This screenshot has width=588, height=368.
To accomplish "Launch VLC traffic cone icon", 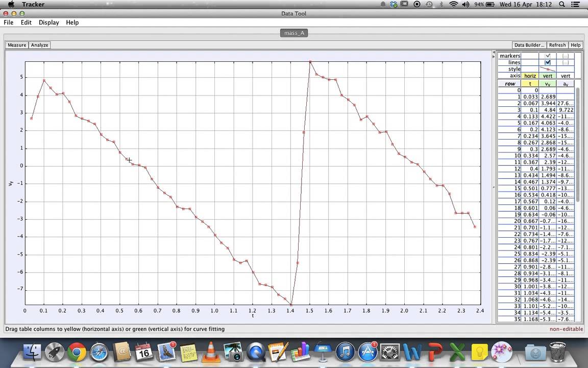I will pyautogui.click(x=211, y=352).
